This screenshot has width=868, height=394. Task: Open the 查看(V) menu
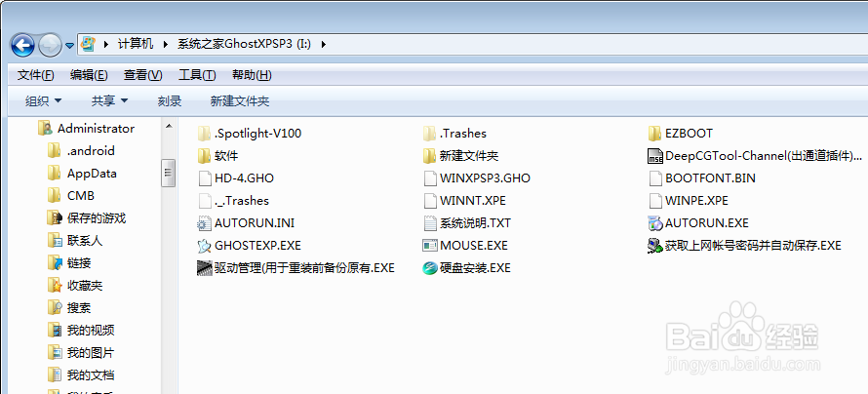pos(142,75)
